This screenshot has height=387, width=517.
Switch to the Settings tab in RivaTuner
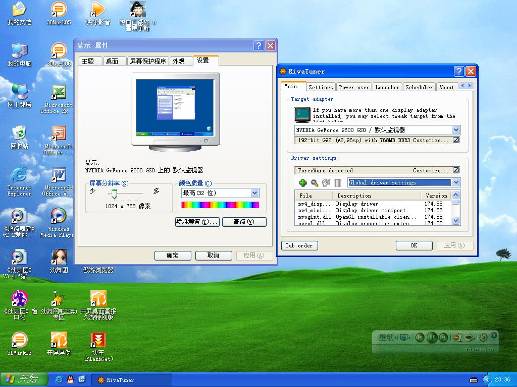tap(320, 87)
